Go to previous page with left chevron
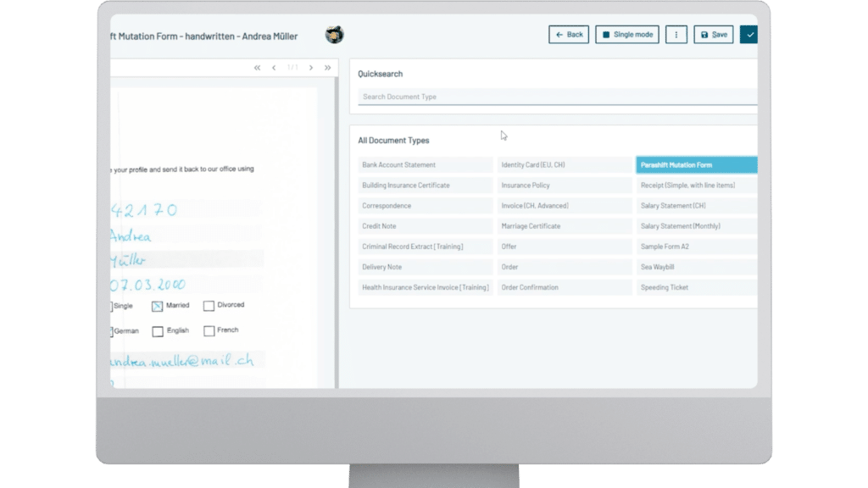Screen dimensions: 868x488 [274, 68]
